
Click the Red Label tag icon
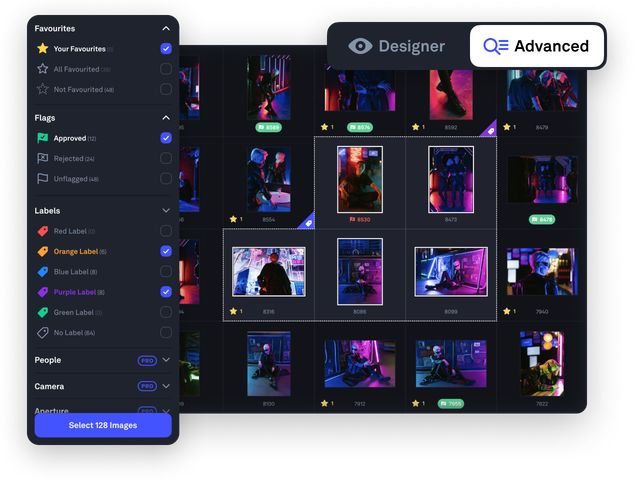[x=42, y=231]
